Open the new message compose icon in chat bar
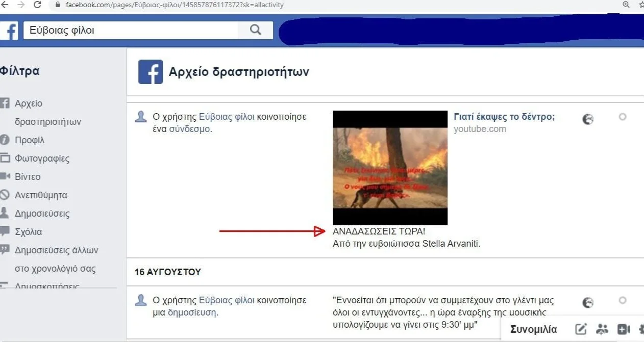 coord(581,329)
